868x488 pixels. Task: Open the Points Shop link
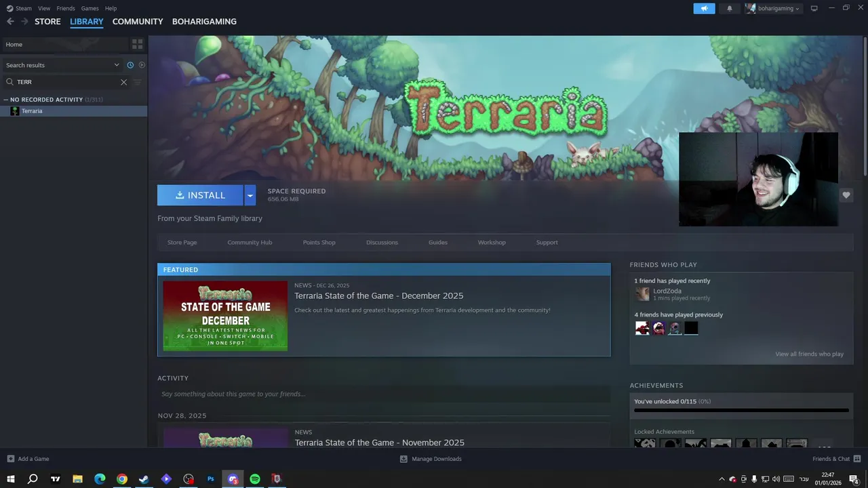click(319, 243)
